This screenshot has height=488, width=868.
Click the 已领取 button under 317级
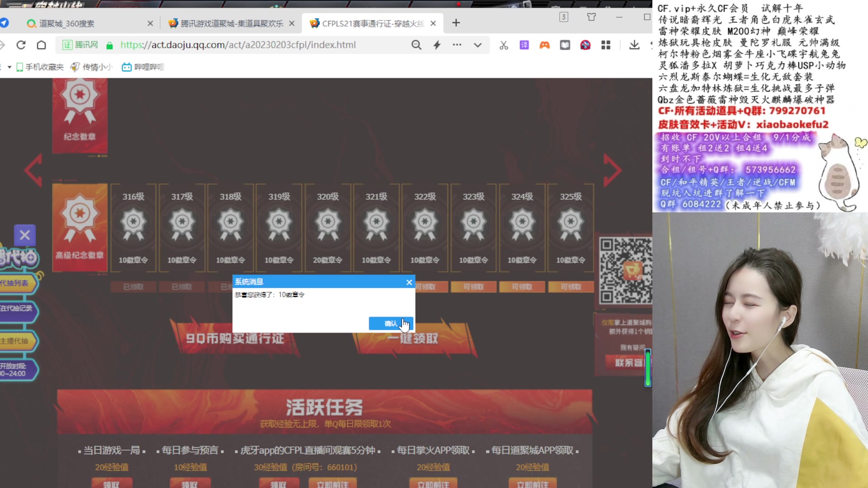182,287
